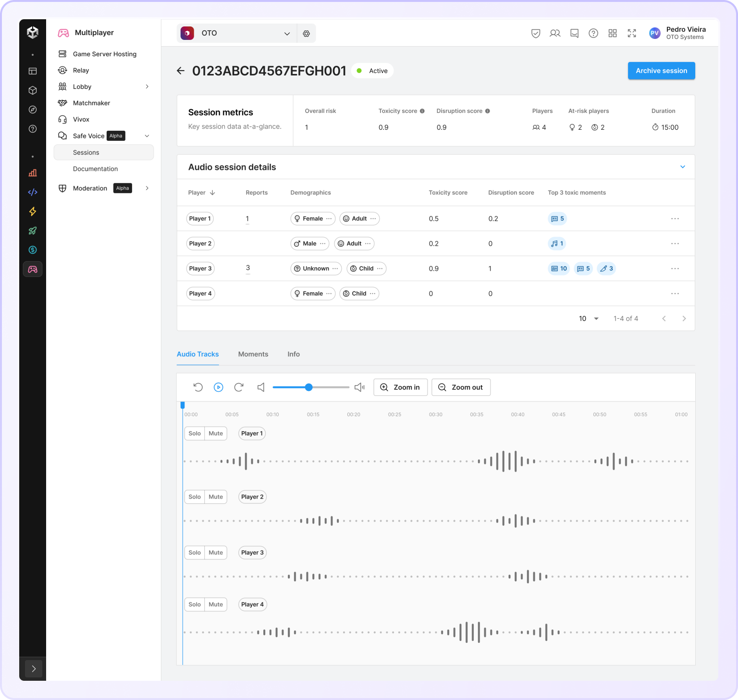Screen dimensions: 738x700
Task: Open the apps grid icon in header
Action: [x=613, y=33]
